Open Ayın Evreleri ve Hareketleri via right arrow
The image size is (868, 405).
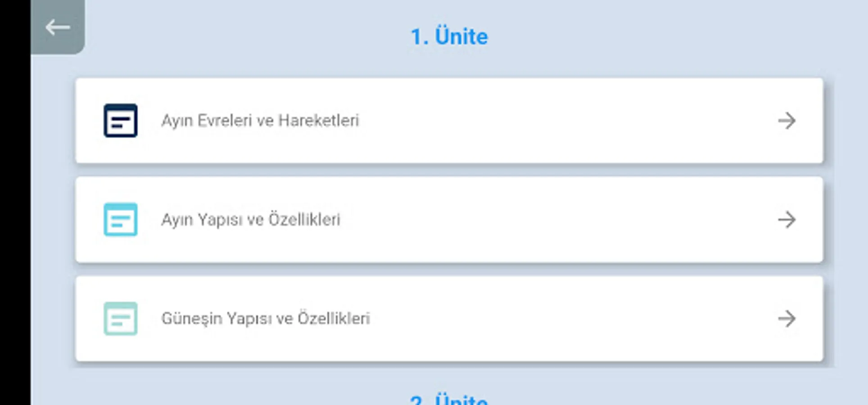[x=787, y=121]
